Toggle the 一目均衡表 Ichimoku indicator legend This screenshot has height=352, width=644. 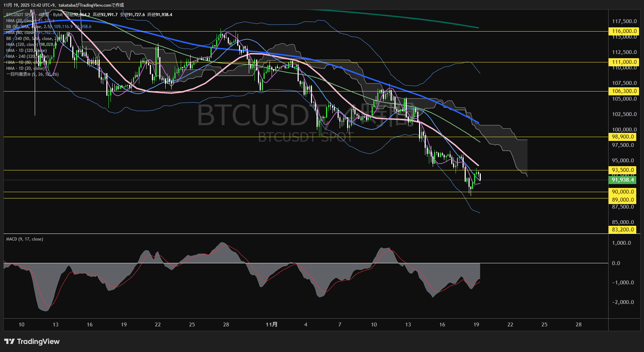tap(32, 74)
